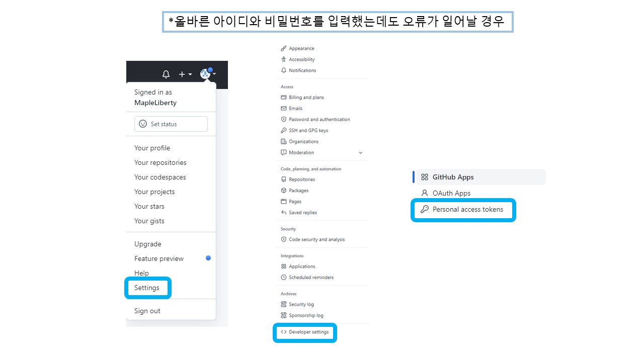The height and width of the screenshot is (362, 644).
Task: Click the Personal access tokens key icon
Action: (x=425, y=209)
